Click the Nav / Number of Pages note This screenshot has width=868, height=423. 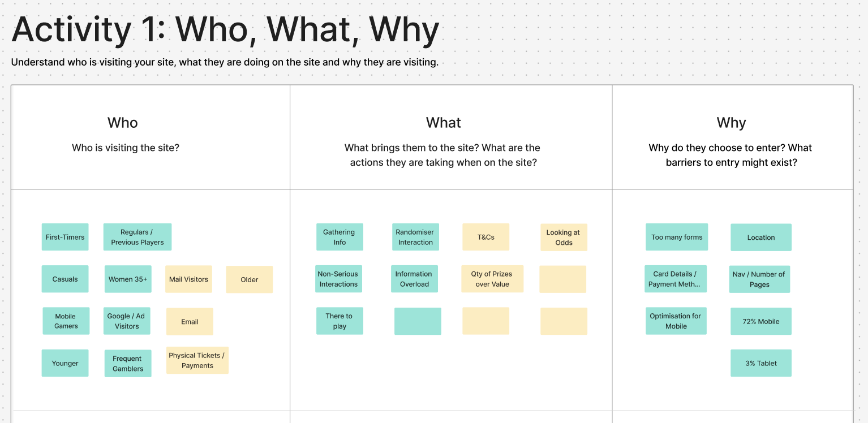(759, 279)
